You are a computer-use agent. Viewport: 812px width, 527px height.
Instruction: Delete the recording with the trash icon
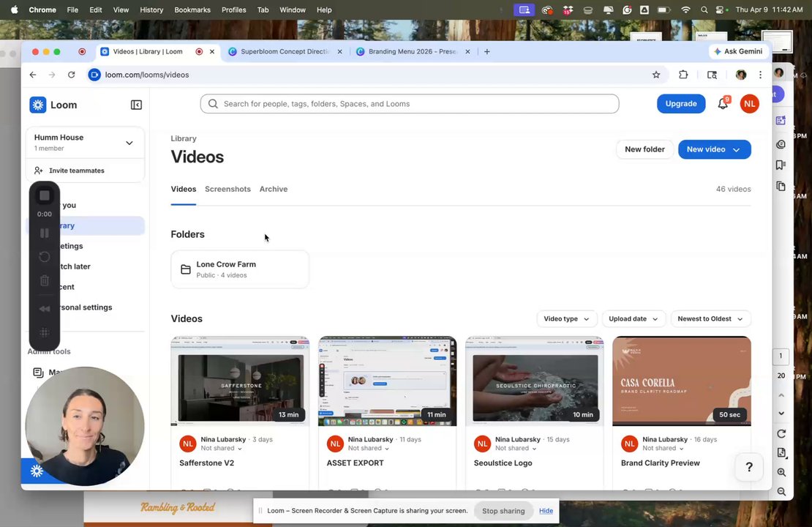(x=45, y=280)
